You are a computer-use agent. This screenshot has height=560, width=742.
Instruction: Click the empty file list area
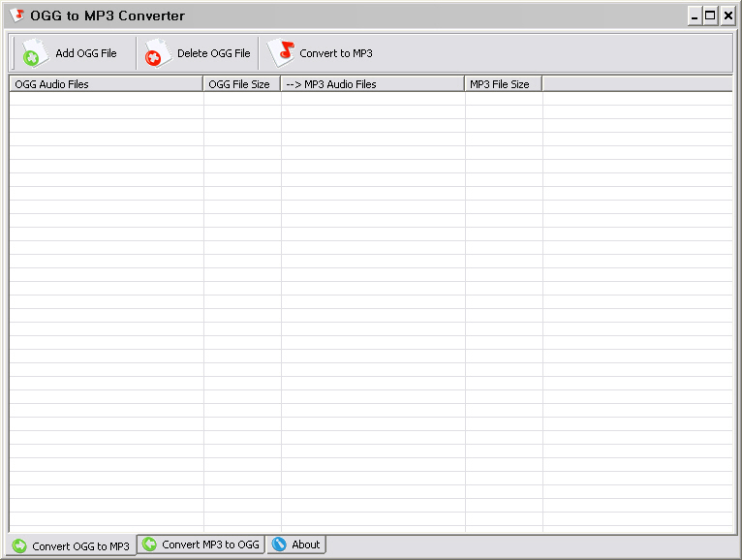click(371, 310)
